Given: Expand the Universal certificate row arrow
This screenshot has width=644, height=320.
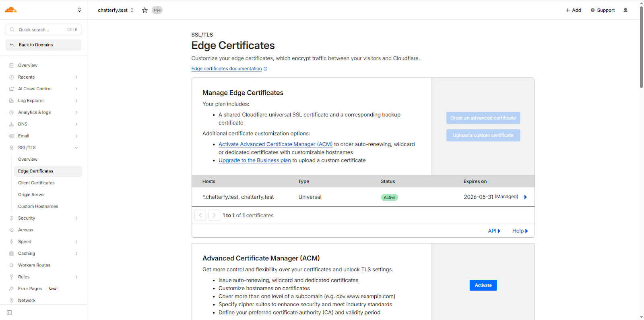Looking at the screenshot, I should pyautogui.click(x=525, y=197).
